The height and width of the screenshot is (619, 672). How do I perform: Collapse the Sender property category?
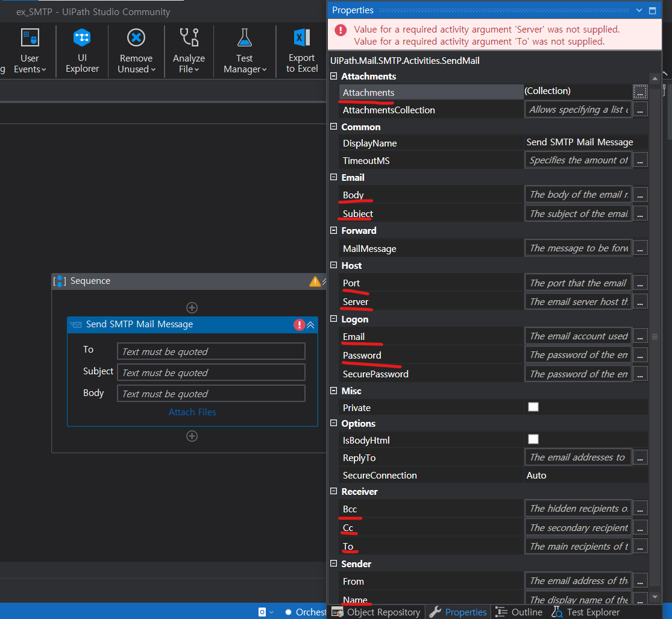click(334, 564)
